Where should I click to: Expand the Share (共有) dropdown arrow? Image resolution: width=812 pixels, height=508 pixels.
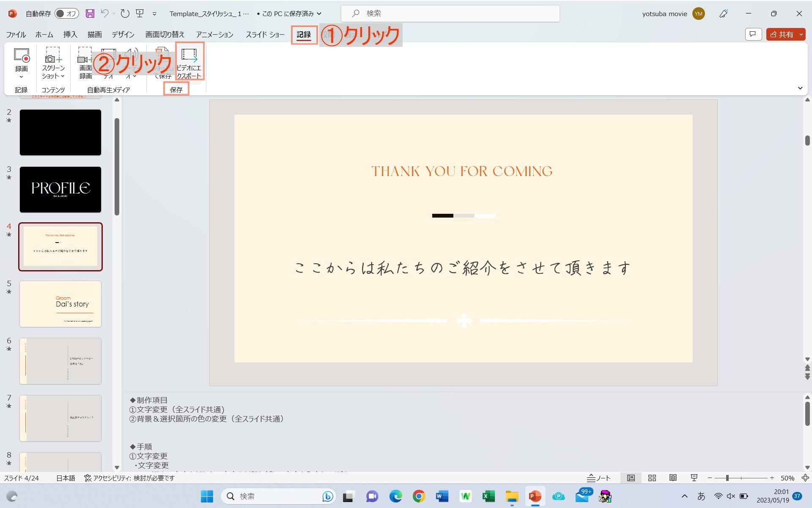coord(801,34)
